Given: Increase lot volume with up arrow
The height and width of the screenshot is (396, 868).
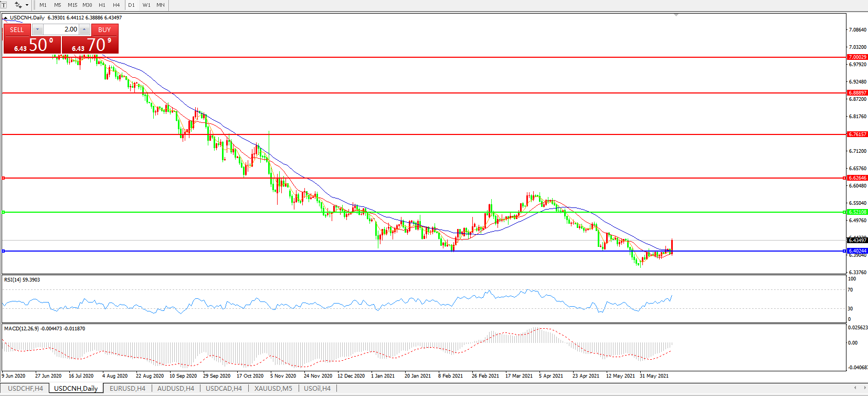Looking at the screenshot, I should (x=84, y=29).
